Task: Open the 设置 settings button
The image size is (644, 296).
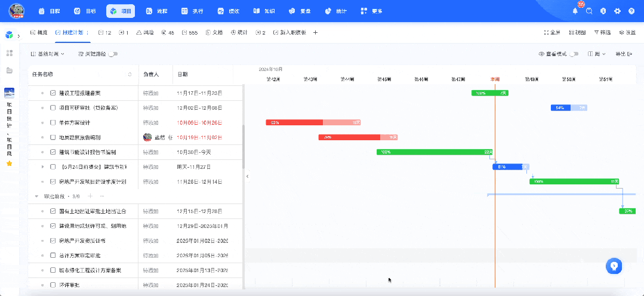Action: click(x=627, y=32)
